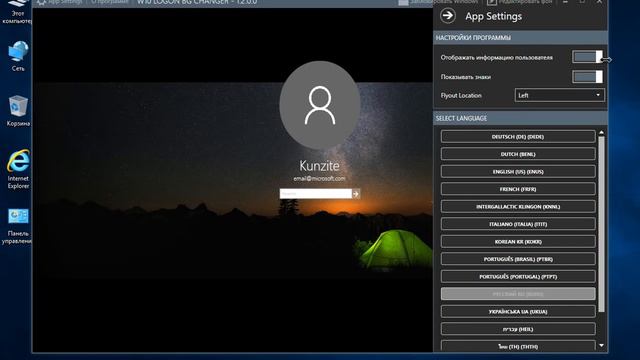
Task: Click the 'Flyout Location' label
Action: pyautogui.click(x=461, y=96)
